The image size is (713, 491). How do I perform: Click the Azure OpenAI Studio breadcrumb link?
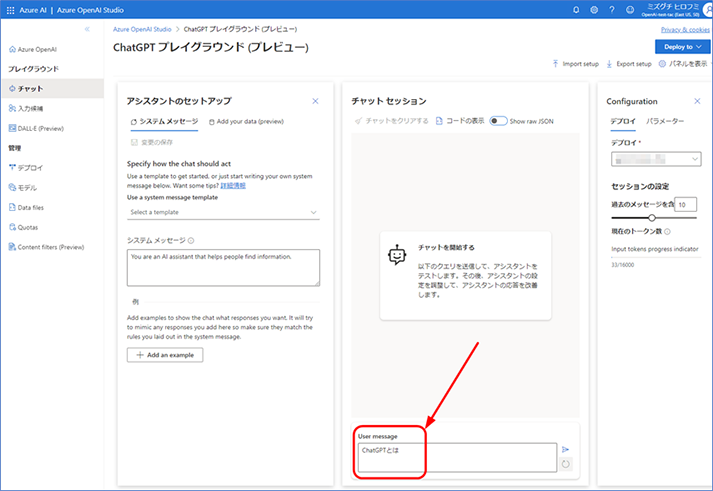point(142,29)
